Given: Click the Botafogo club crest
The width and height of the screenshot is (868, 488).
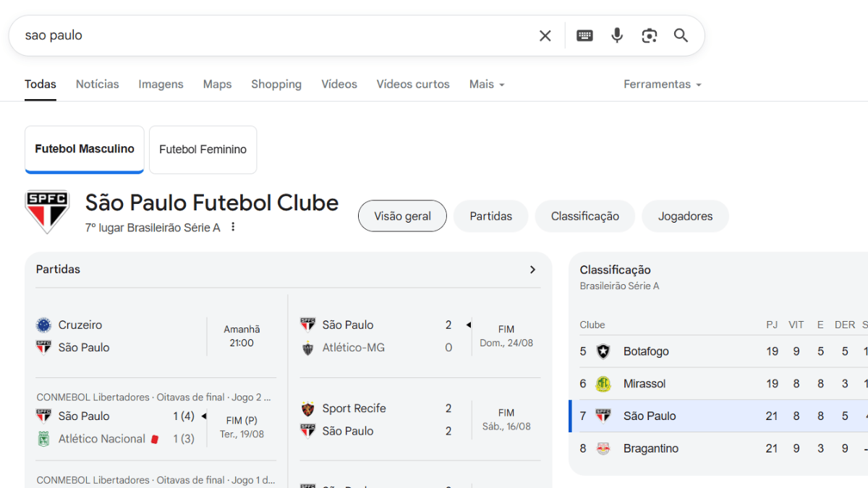Looking at the screenshot, I should [603, 351].
